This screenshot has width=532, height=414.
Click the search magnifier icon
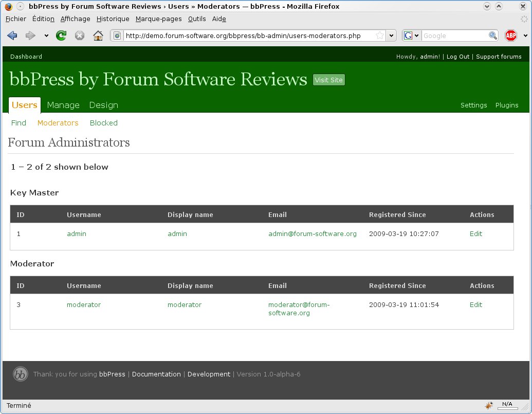(492, 35)
